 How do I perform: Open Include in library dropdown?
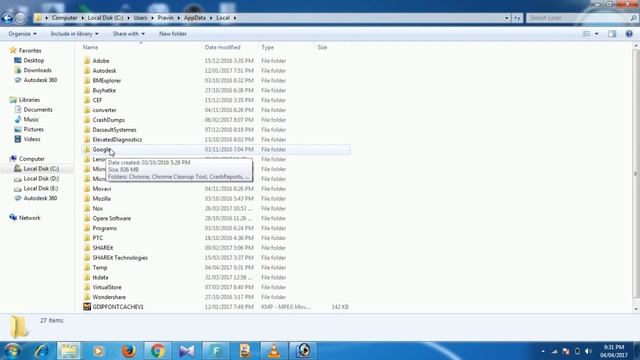74,34
